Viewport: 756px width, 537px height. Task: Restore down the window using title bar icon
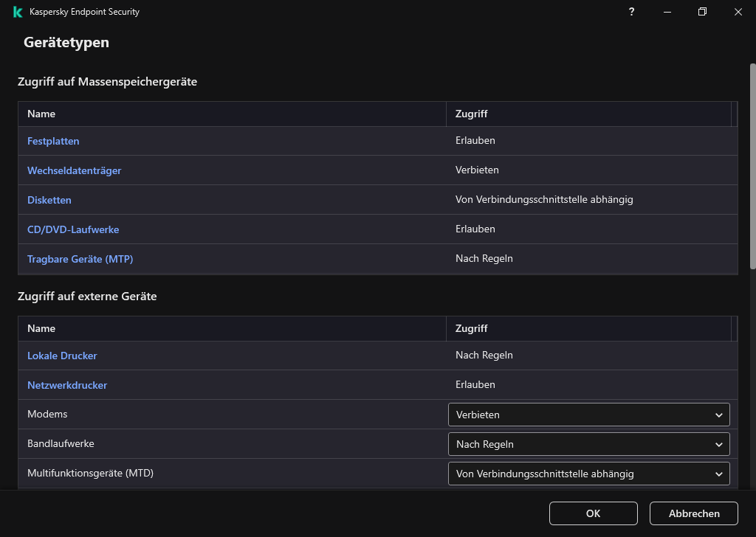pos(702,12)
